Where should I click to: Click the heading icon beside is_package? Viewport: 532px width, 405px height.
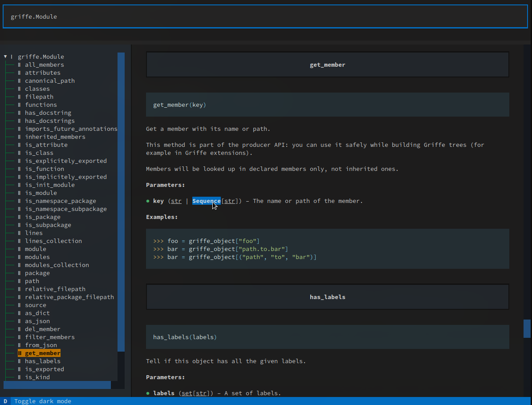[20, 217]
